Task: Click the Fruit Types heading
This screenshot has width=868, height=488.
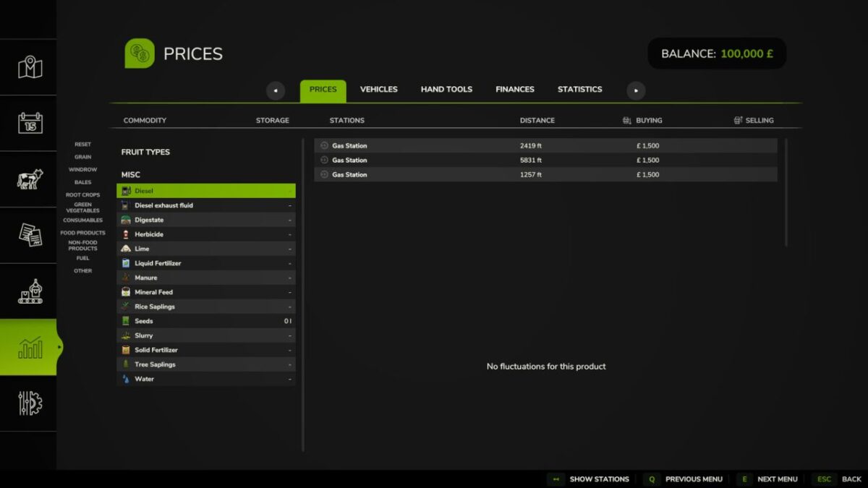Action: (145, 152)
